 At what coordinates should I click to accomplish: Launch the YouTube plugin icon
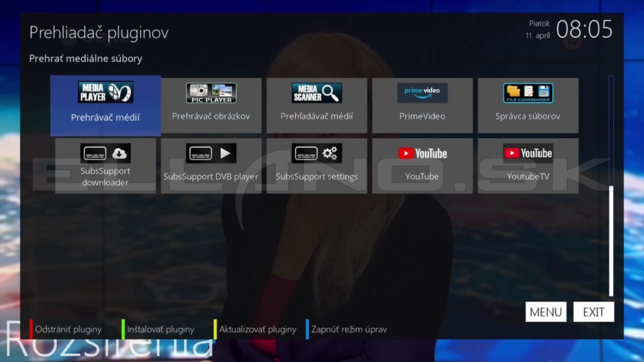(x=422, y=153)
